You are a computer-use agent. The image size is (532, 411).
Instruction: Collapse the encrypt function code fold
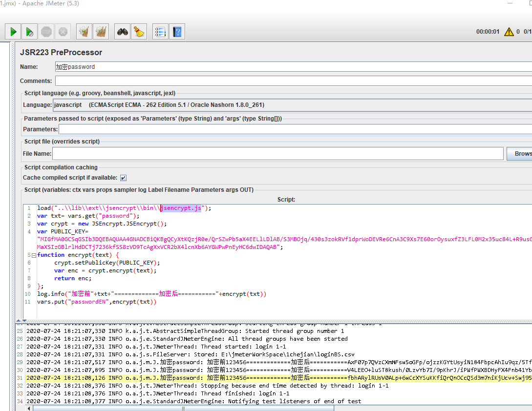click(34, 255)
